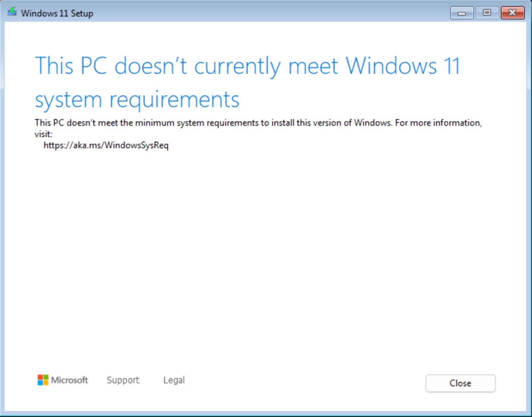The width and height of the screenshot is (532, 417).
Task: Click the https://aka.ms/WindowsSysReq URL text
Action: tap(106, 145)
